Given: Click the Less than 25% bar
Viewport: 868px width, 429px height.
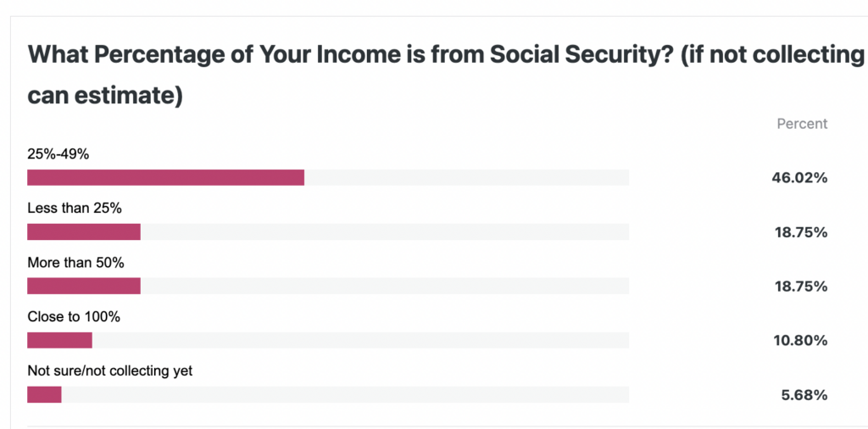Looking at the screenshot, I should 84,232.
